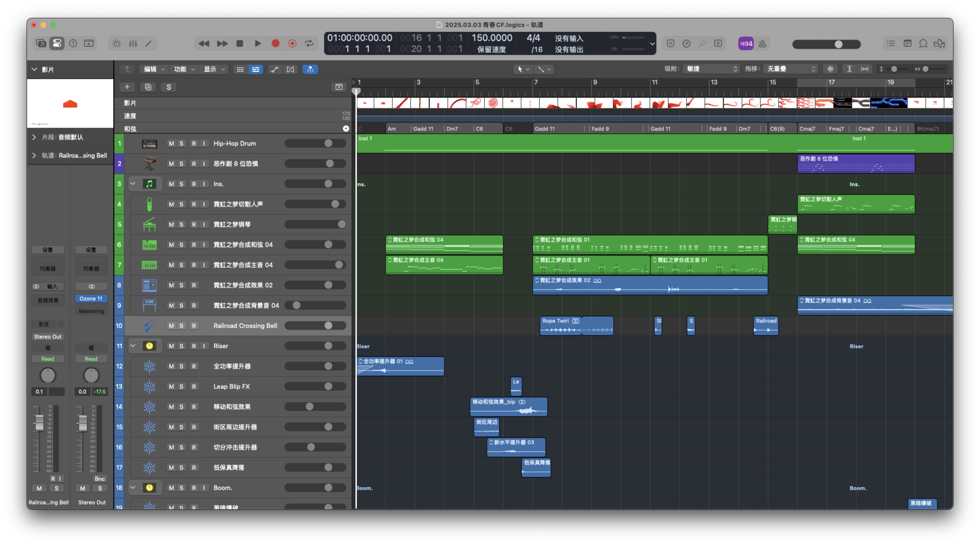
Task: Solo the Railroad Crossing Bell track
Action: click(182, 326)
